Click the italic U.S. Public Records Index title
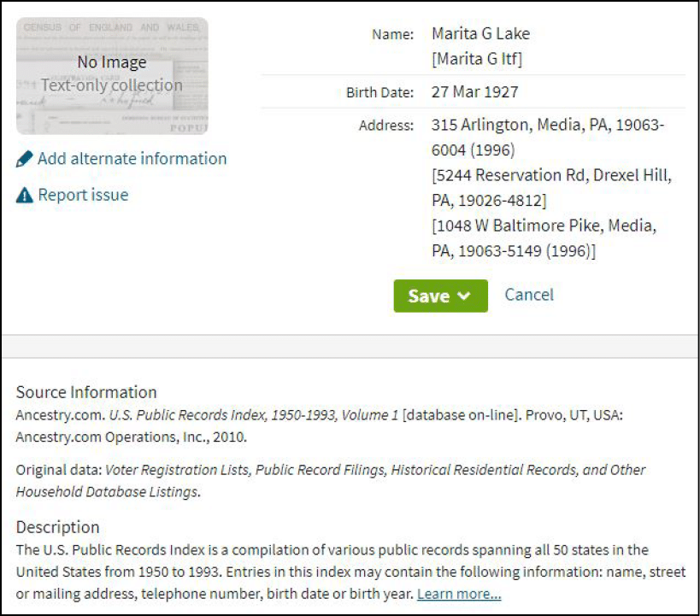 coord(253,415)
